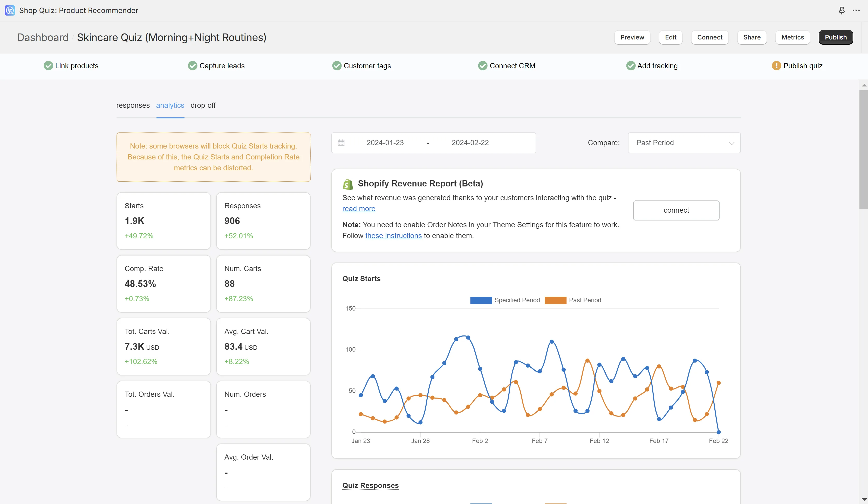Switch to the responses tab
Viewport: 868px width, 504px height.
[133, 105]
